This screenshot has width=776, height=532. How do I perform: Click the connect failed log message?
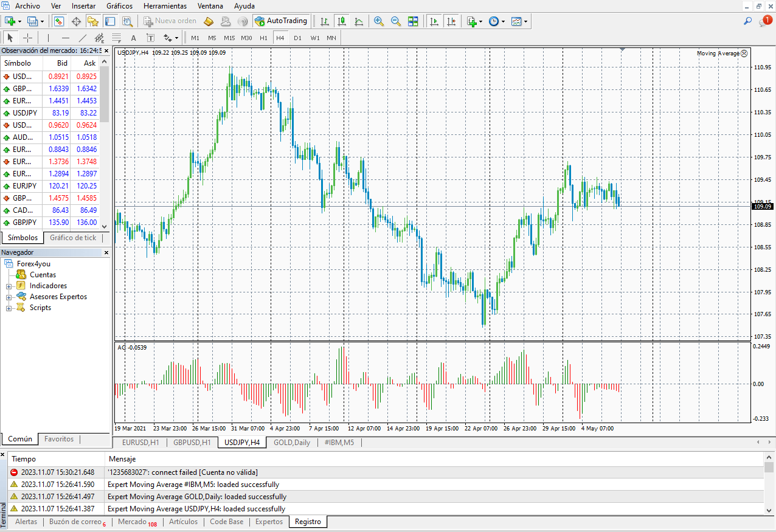coord(182,472)
